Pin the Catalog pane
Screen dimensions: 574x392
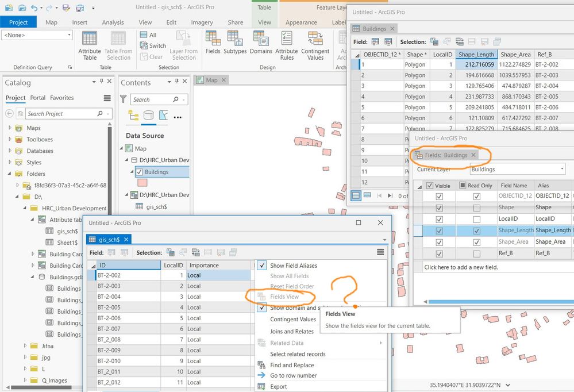coord(101,81)
